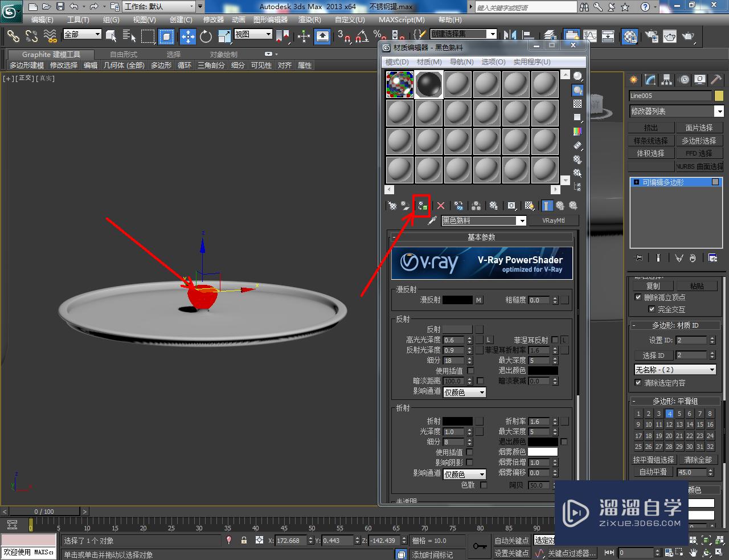The image size is (729, 560).
Task: Enable 影响阴影 checkbox under 折射
Action: tap(469, 463)
